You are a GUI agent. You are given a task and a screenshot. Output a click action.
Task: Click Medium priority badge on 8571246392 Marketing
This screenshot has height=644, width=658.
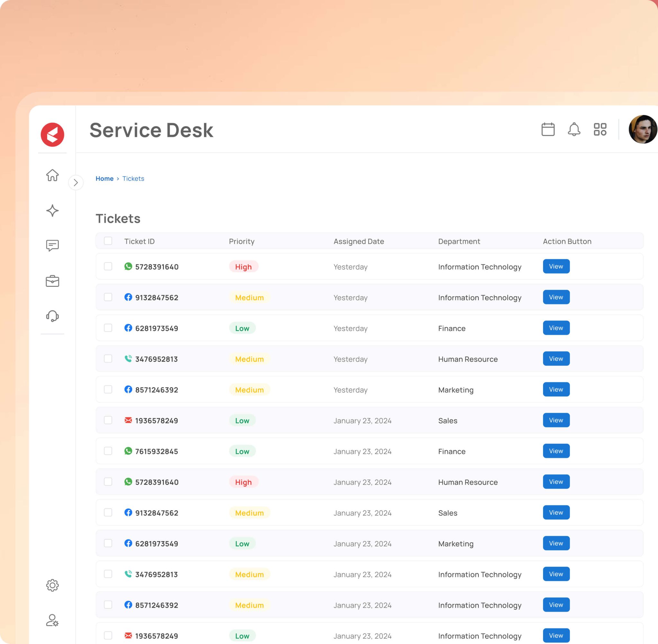pyautogui.click(x=249, y=390)
